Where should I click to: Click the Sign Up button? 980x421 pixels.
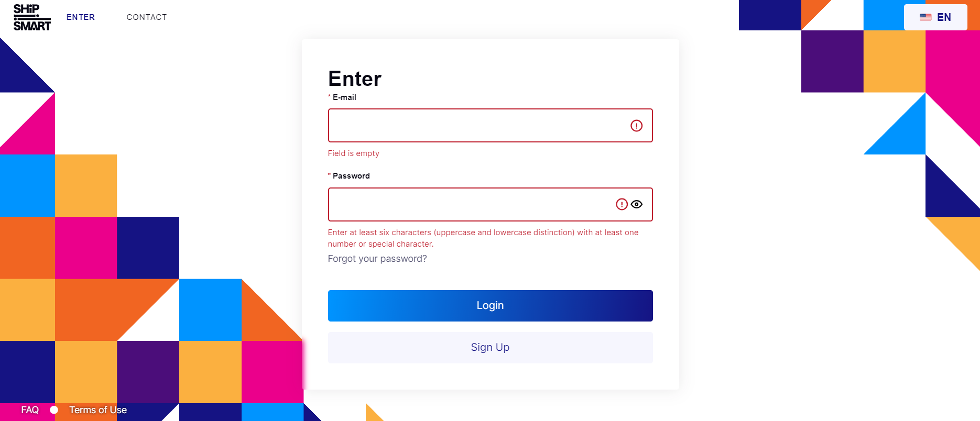(490, 348)
